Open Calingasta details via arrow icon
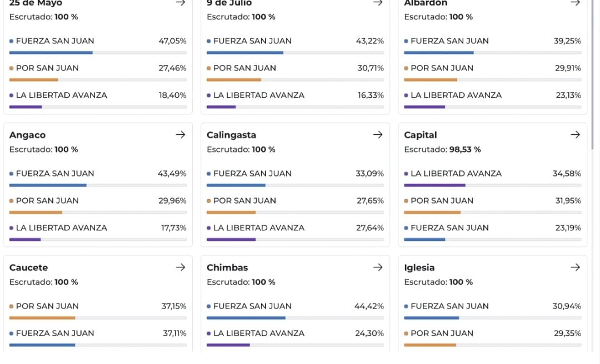 click(378, 135)
